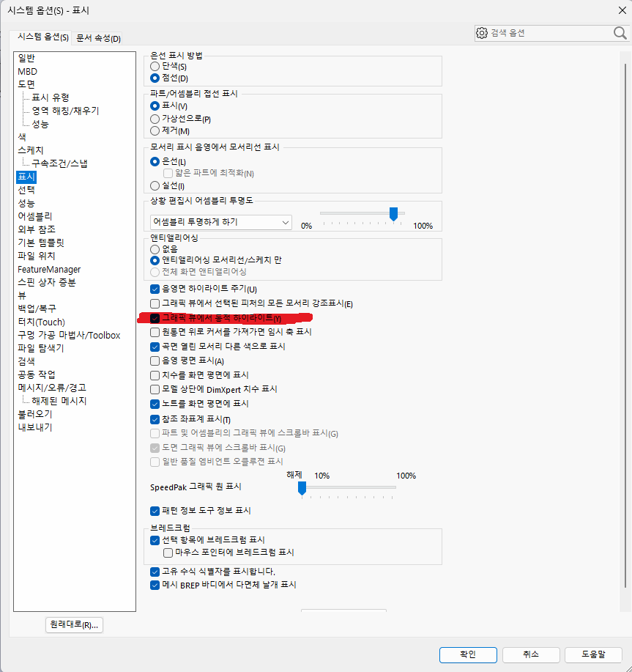Choose 가상선으로(P) for tangent edge display
The width and height of the screenshot is (632, 672).
[155, 119]
